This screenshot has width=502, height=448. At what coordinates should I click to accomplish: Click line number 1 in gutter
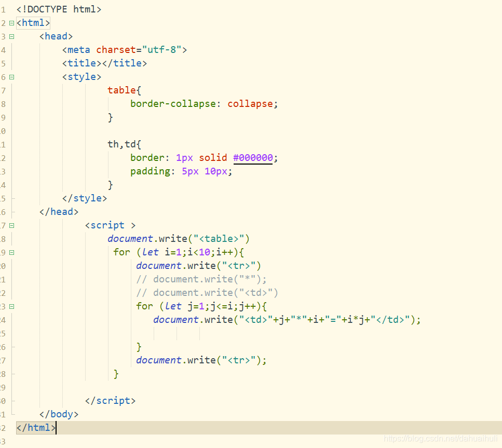click(3, 10)
